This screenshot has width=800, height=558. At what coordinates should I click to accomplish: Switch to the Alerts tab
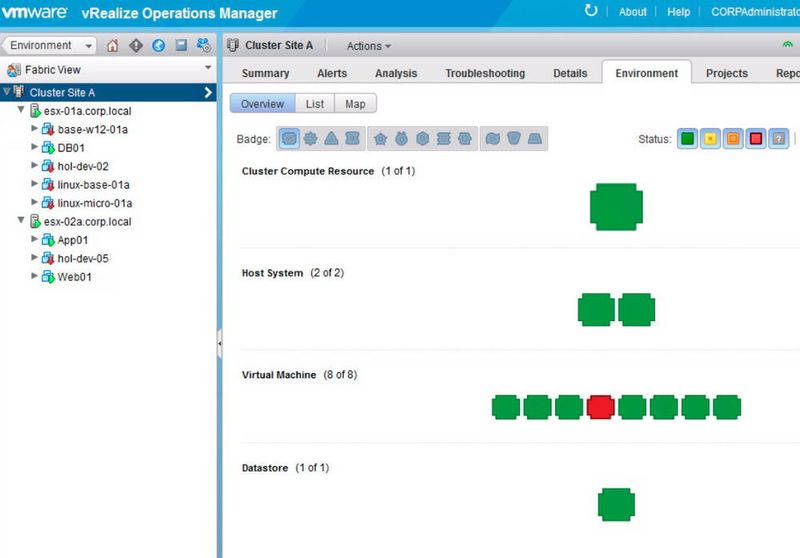point(332,73)
